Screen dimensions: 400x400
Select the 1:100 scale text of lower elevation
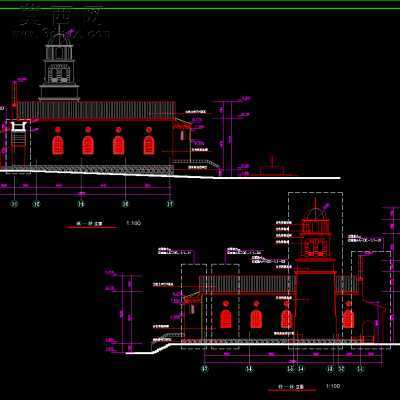click(x=333, y=386)
